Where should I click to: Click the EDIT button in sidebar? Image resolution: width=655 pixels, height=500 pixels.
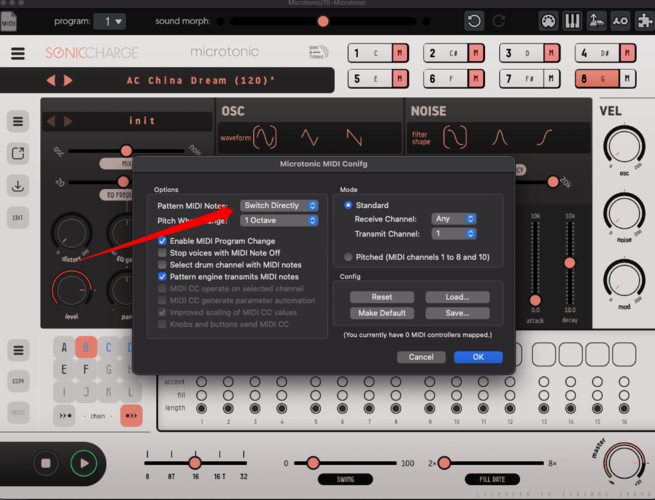pyautogui.click(x=18, y=218)
